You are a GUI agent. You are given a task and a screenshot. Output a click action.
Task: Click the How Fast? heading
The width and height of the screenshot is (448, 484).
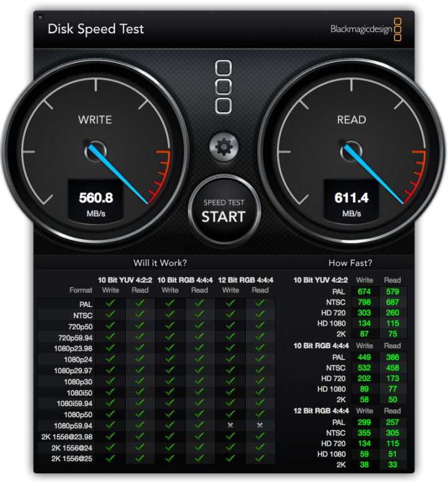350,263
